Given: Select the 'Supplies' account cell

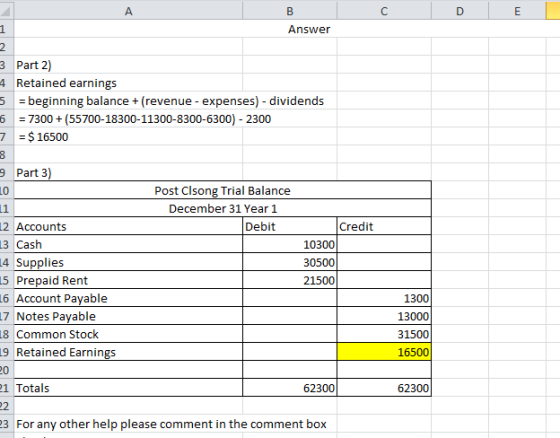Looking at the screenshot, I should 128,262.
